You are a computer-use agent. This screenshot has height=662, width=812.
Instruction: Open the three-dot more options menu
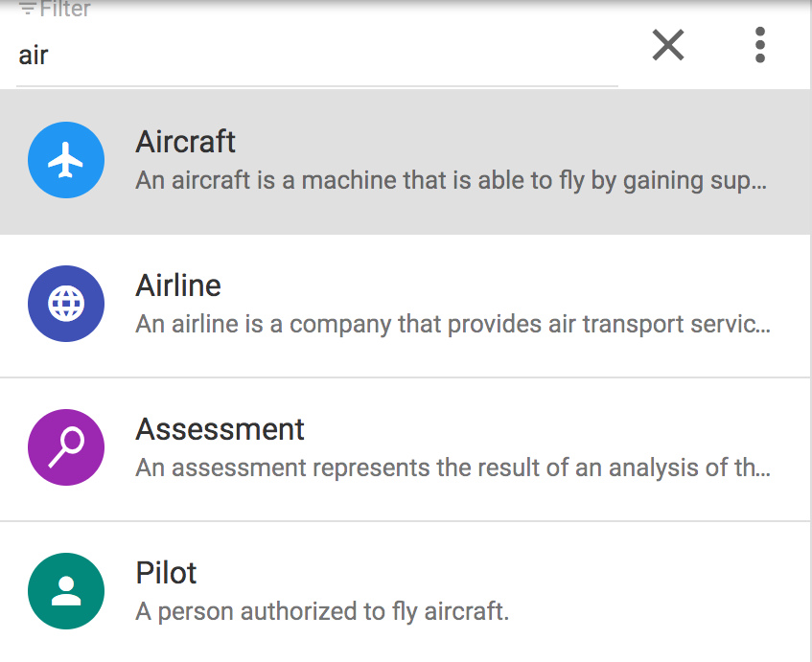[x=760, y=44]
